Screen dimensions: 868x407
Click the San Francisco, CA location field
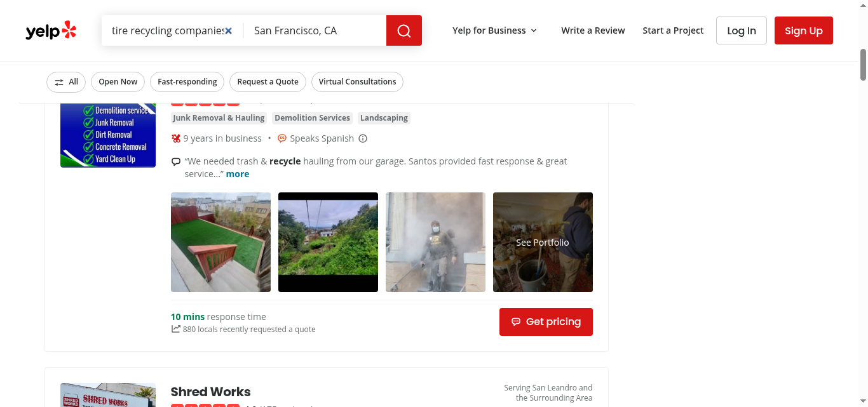(x=315, y=30)
